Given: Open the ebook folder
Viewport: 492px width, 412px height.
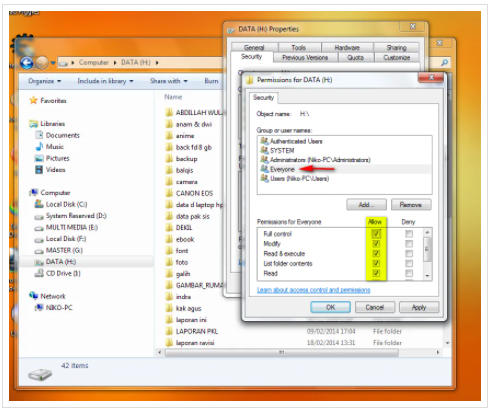Looking at the screenshot, I should pos(180,239).
